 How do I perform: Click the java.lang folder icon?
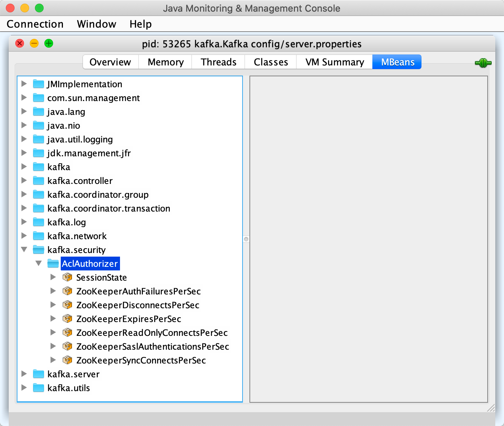pos(38,112)
